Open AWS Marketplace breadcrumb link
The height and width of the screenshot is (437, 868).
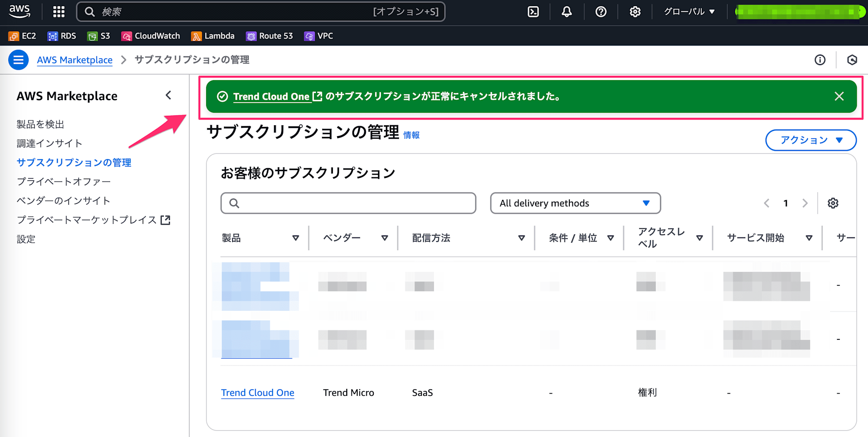click(x=75, y=60)
